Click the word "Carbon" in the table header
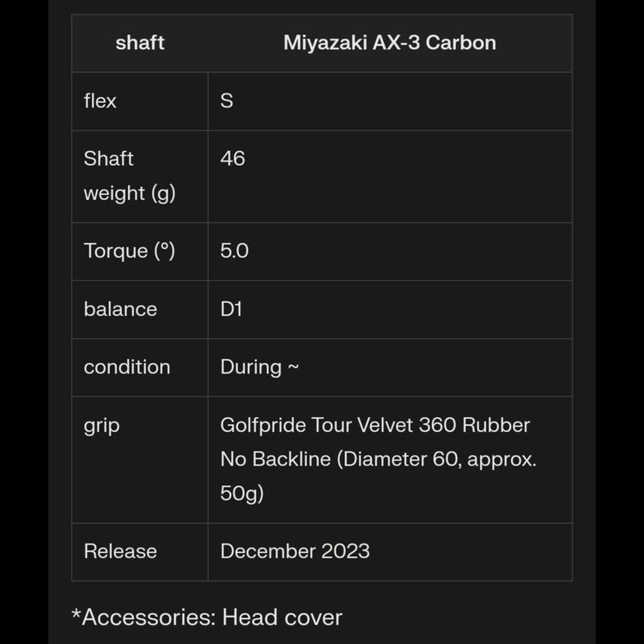The image size is (644, 644). click(x=460, y=43)
